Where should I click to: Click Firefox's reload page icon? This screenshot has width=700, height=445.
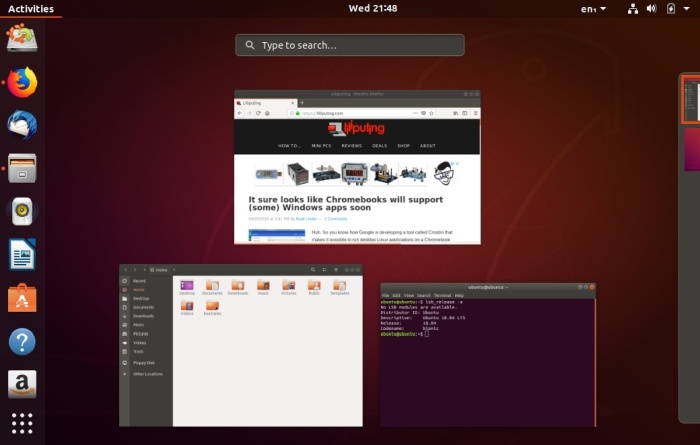click(258, 113)
